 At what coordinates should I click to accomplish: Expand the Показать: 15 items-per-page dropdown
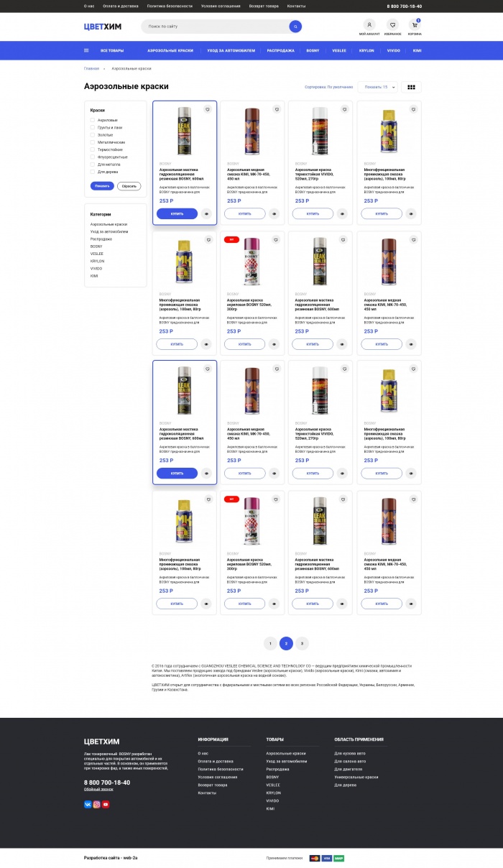pos(377,87)
